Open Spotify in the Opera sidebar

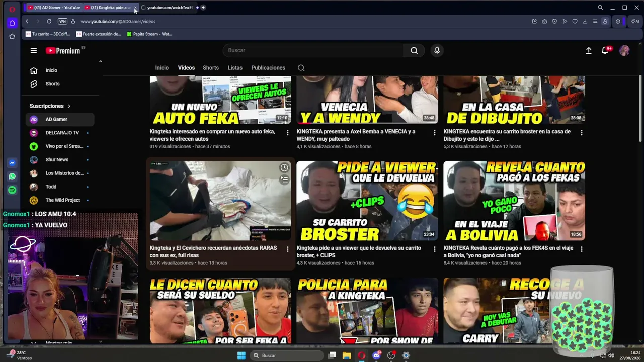[x=12, y=190]
